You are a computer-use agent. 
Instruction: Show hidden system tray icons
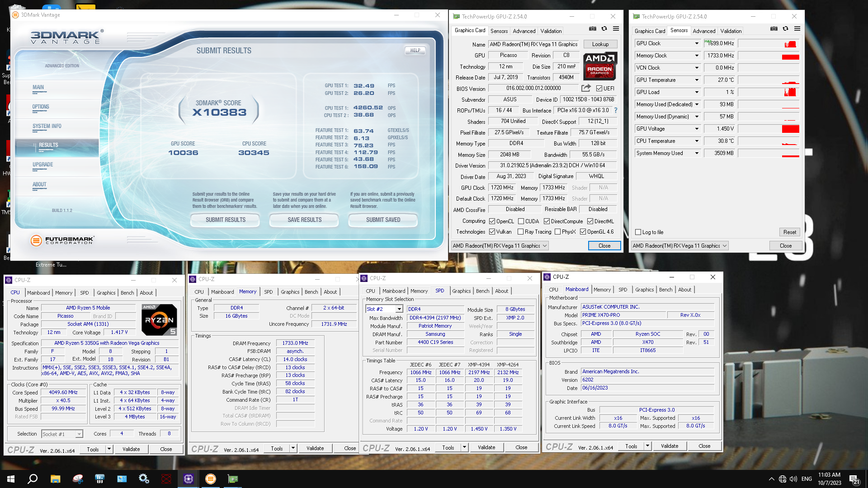coord(771,479)
